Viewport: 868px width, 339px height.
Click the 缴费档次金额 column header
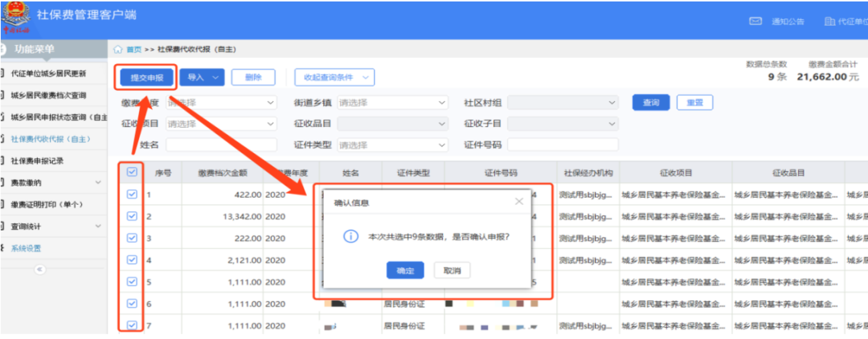tap(223, 173)
